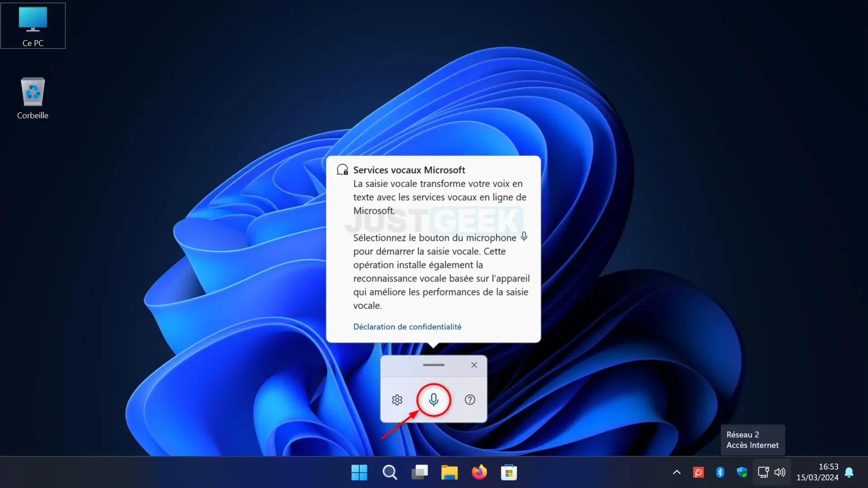Image resolution: width=868 pixels, height=488 pixels.
Task: Click the red tray application icon
Action: tap(698, 473)
